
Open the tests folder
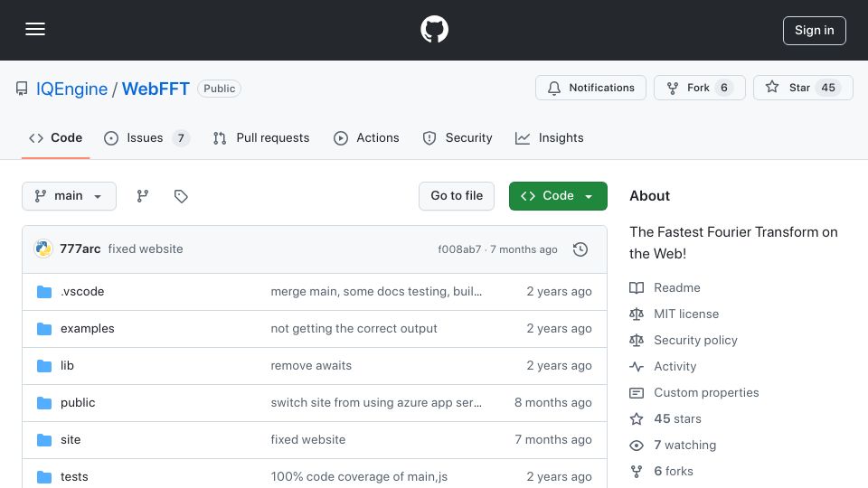pyautogui.click(x=74, y=477)
